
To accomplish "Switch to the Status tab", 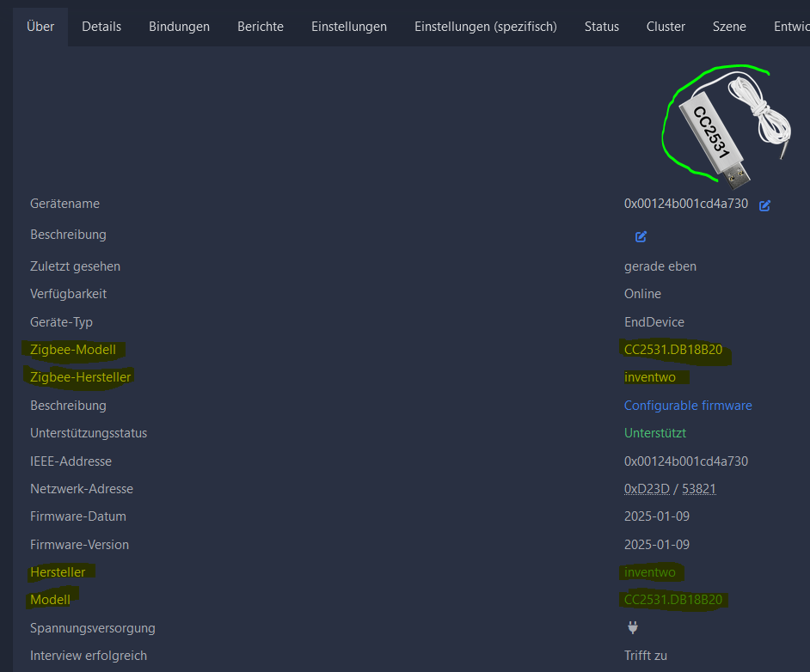I will click(x=602, y=27).
